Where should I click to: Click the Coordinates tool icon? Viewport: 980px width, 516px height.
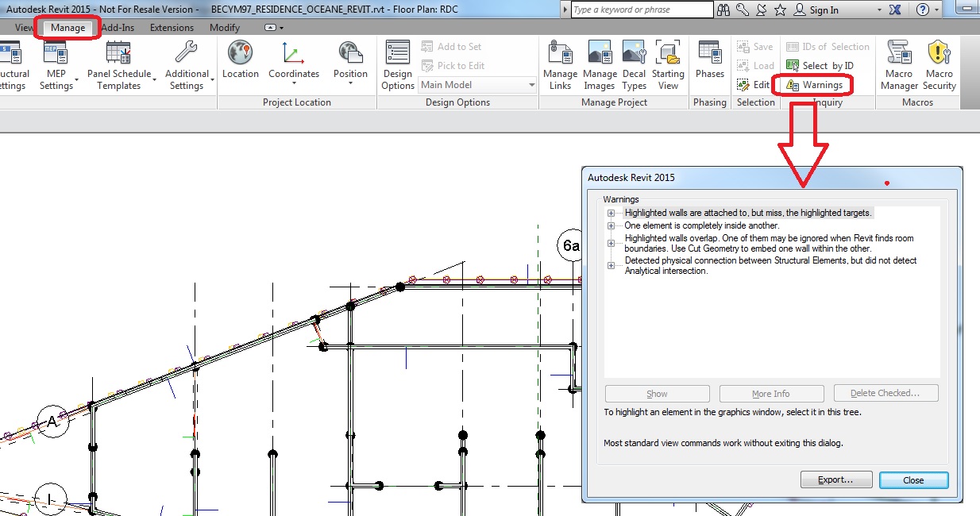[293, 64]
